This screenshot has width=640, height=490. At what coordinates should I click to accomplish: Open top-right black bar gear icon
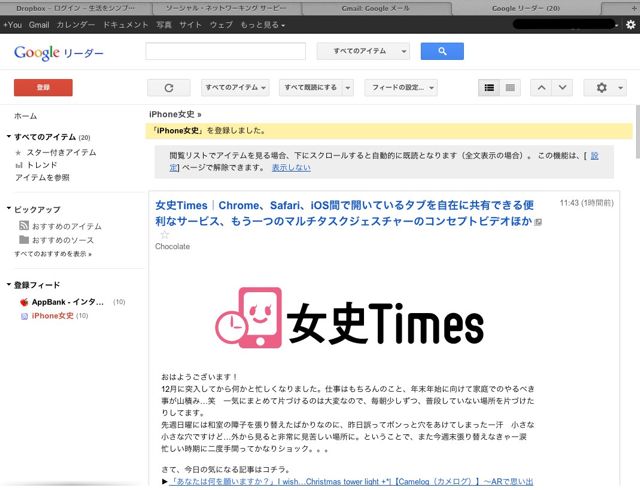coord(631,25)
